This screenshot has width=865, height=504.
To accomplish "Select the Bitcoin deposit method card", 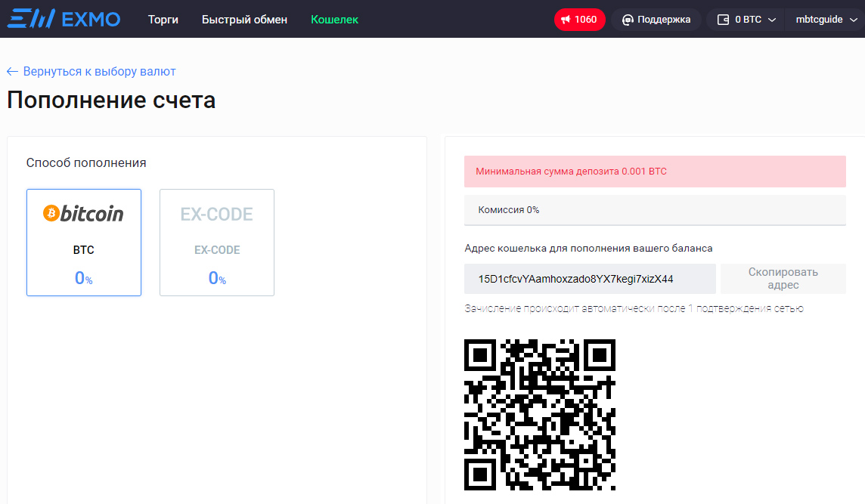I will pos(83,242).
